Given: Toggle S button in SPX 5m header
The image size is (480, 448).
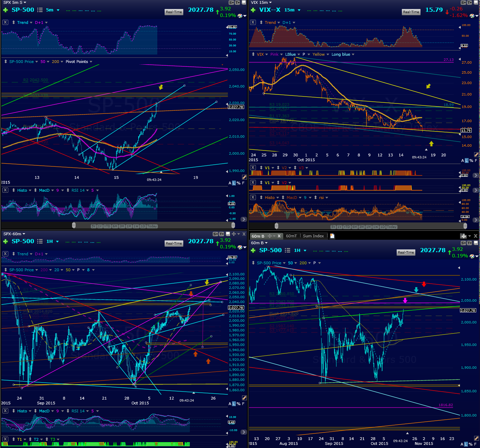Looking at the screenshot, I should click(231, 2).
